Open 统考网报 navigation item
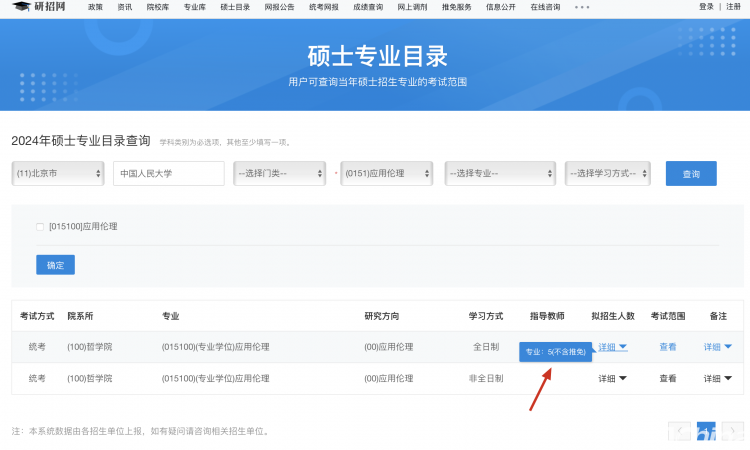The width and height of the screenshot is (750, 450). click(324, 7)
